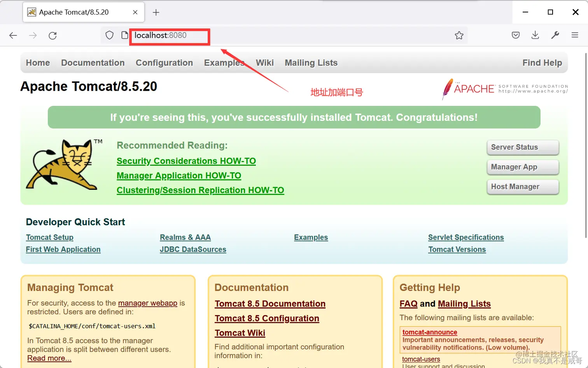Open Security Considerations HOW-TO link
Image resolution: width=588 pixels, height=368 pixels.
(x=186, y=161)
